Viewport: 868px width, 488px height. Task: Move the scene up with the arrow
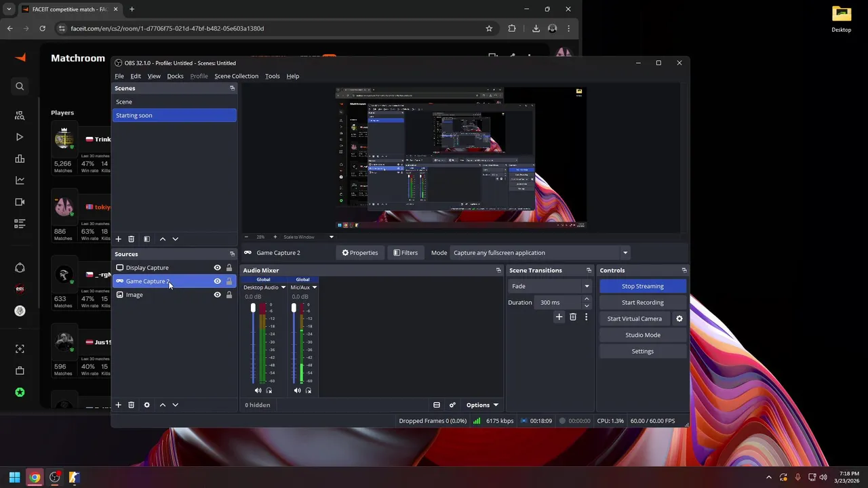(163, 239)
